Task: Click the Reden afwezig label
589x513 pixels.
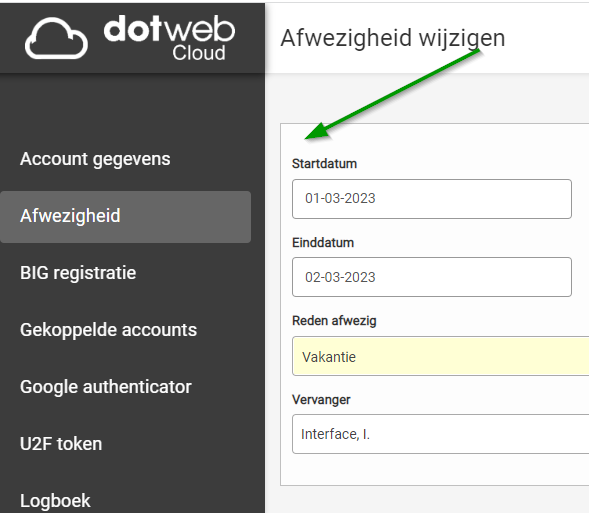Action: click(334, 321)
